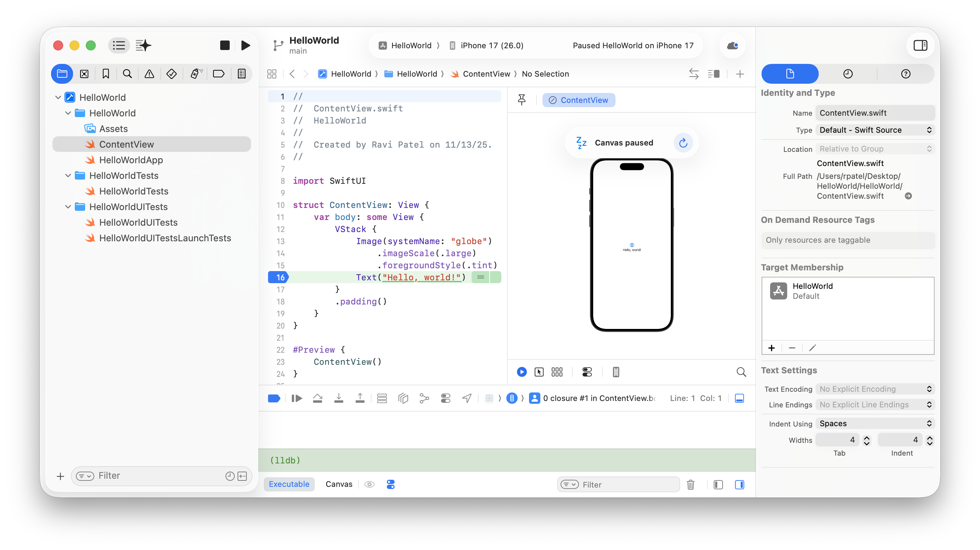Image resolution: width=980 pixels, height=550 pixels.
Task: Open canvas device settings sliders
Action: click(x=587, y=372)
